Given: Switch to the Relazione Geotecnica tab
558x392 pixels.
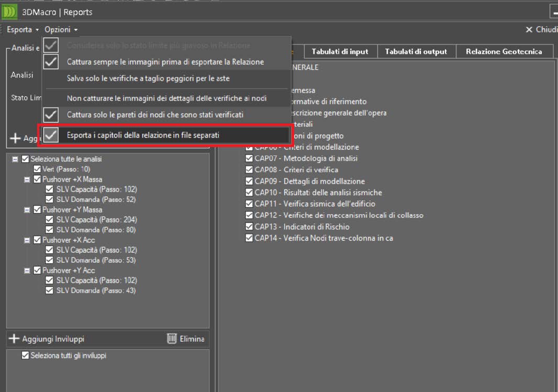Looking at the screenshot, I should [x=504, y=51].
